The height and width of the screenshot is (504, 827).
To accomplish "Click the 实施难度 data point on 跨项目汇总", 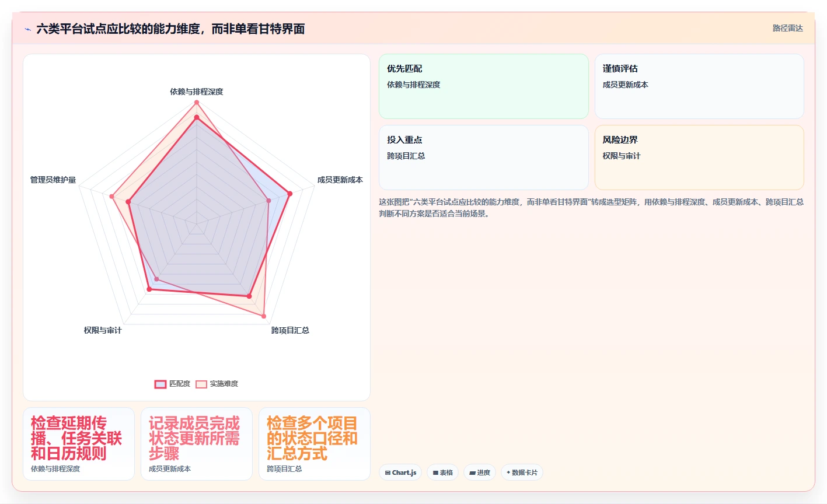I will click(264, 316).
